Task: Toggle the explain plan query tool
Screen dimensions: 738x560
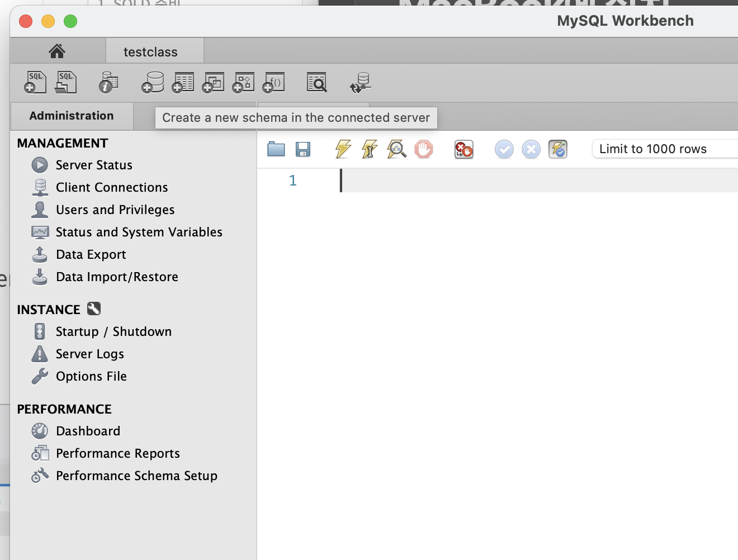Action: [x=397, y=149]
